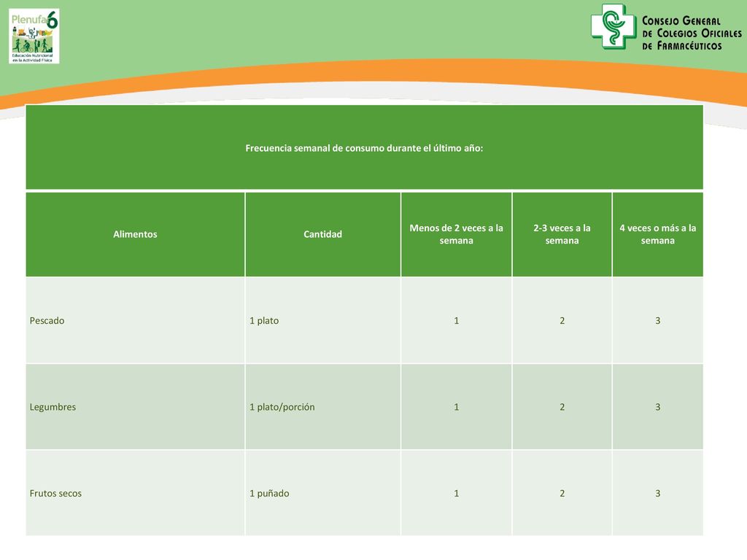Choose score 3 in the Pescado row
747x560 pixels.
[x=658, y=321]
